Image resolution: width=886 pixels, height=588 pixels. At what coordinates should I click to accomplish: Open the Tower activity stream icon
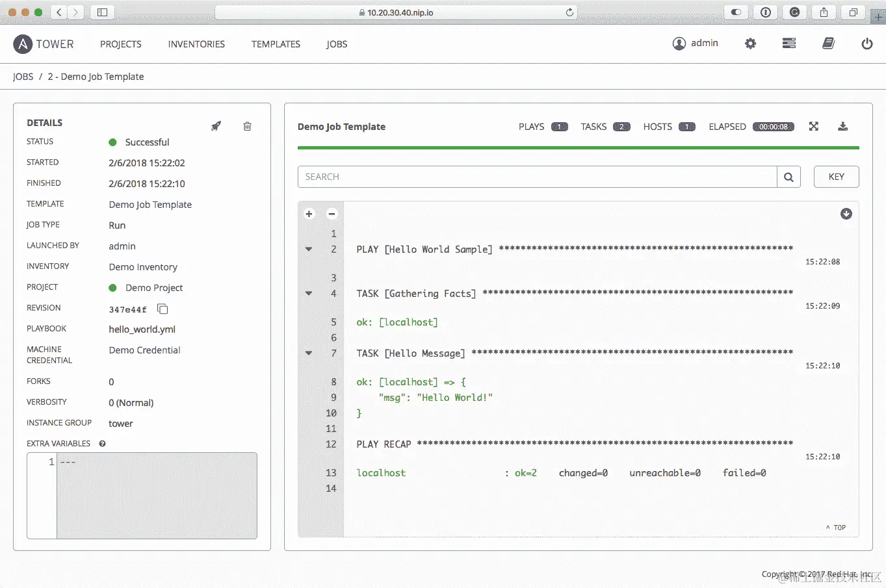click(x=789, y=44)
